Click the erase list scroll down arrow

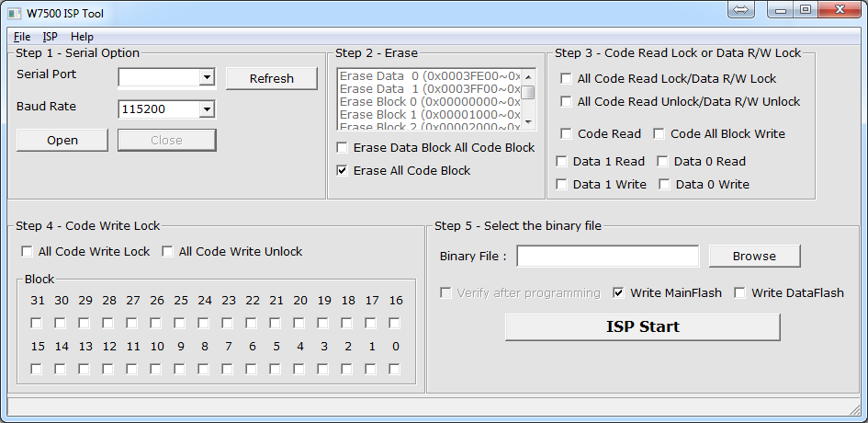pos(528,122)
